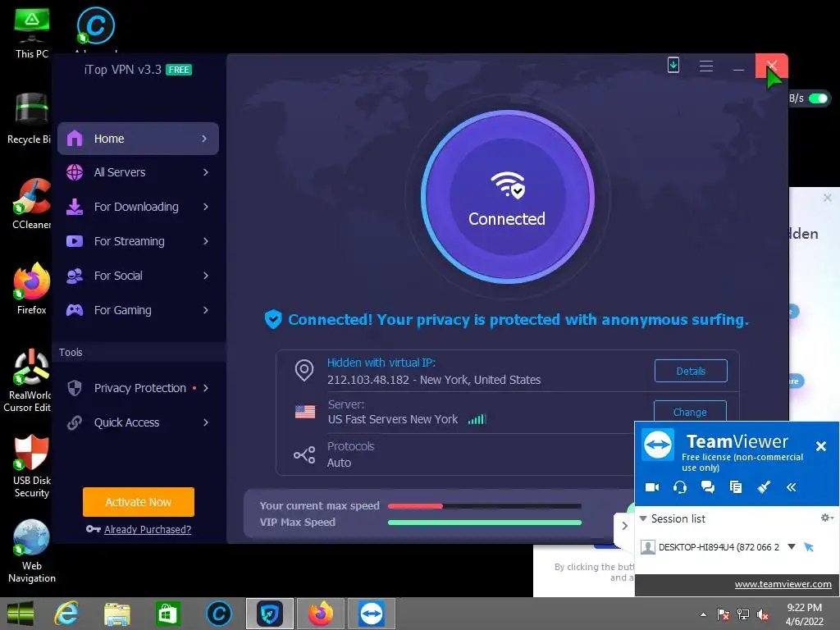The image size is (840, 630).
Task: Click the For Gaming controller icon
Action: coord(75,310)
